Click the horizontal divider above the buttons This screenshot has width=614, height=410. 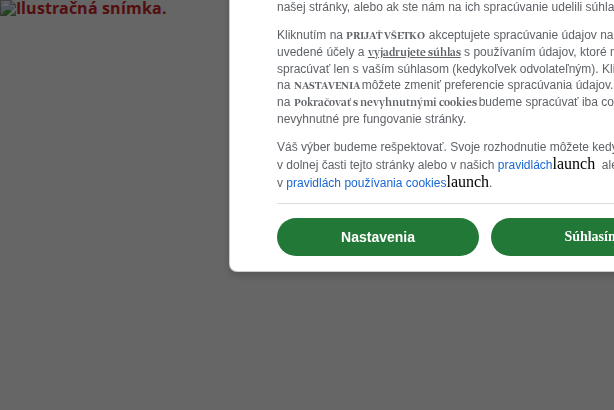[x=445, y=204]
